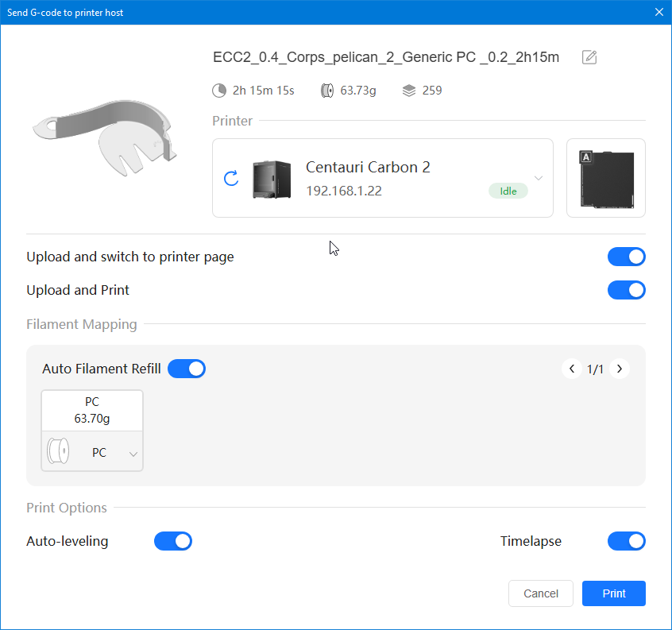The image size is (672, 630).
Task: Select the build plate A thumbnail
Action: pos(606,178)
